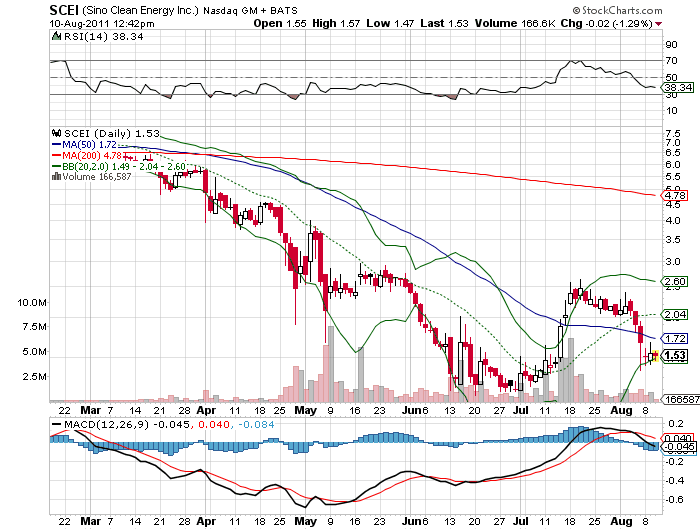The width and height of the screenshot is (700, 530).
Task: Click the Chg -0.02 (-1.29%) value
Action: tap(607, 24)
